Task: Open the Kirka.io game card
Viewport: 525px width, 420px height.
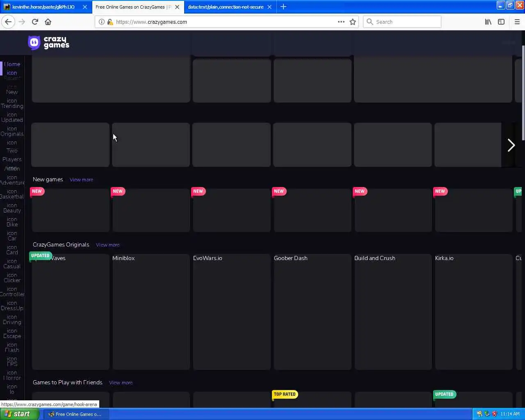Action: coord(474,312)
